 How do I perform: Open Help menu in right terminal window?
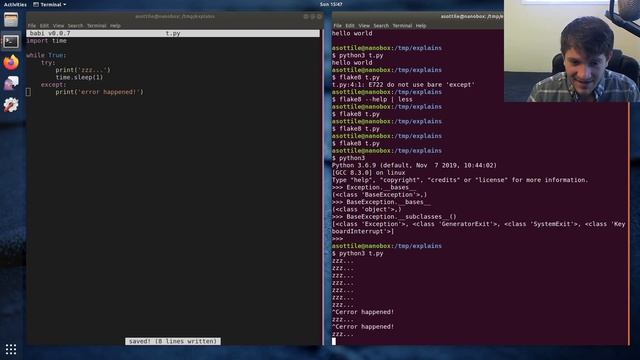pyautogui.click(x=421, y=26)
